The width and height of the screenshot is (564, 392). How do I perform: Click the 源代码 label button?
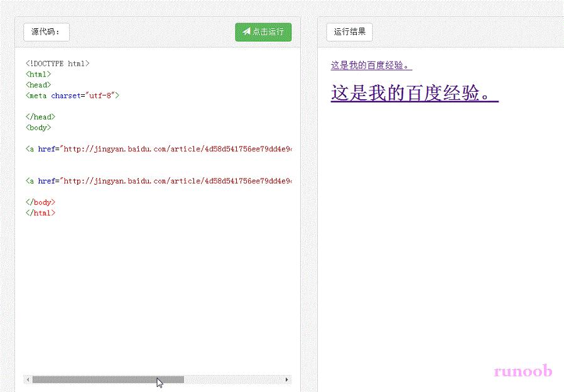pyautogui.click(x=46, y=31)
